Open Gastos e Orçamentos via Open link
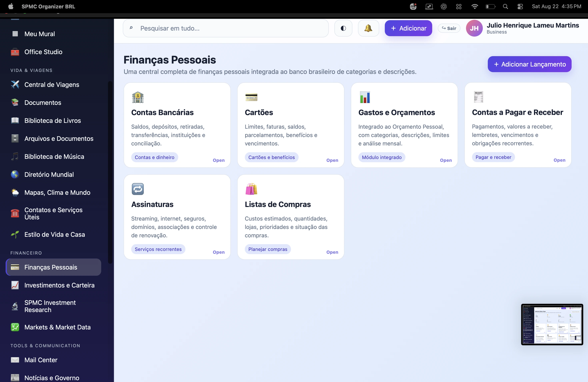Screen dimensions: 588x382 click(x=446, y=160)
